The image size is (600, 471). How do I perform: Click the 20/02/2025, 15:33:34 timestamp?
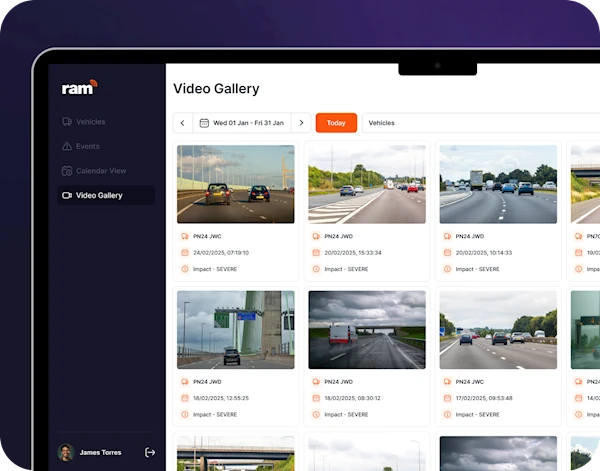[353, 253]
